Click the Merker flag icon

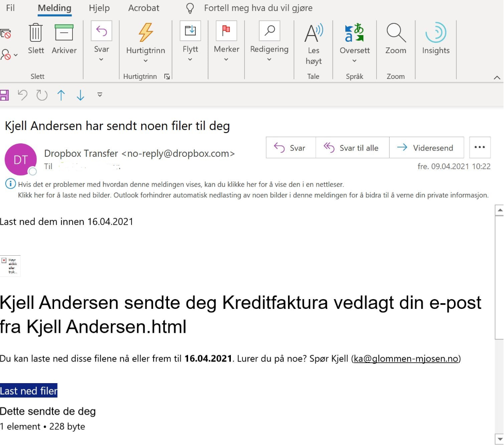coord(226,31)
